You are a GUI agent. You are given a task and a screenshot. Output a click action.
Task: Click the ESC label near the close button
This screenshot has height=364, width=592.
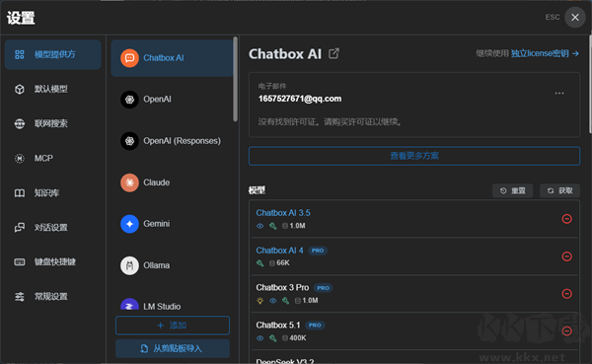coord(553,18)
